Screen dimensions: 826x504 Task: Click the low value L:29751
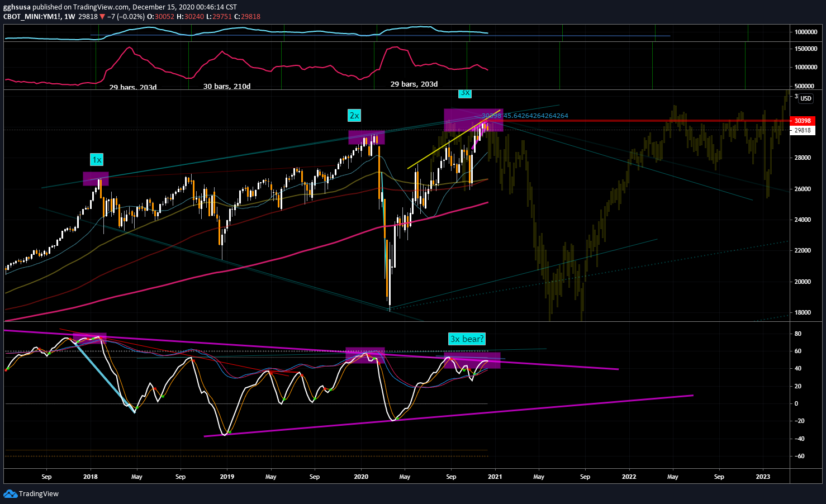pos(219,16)
